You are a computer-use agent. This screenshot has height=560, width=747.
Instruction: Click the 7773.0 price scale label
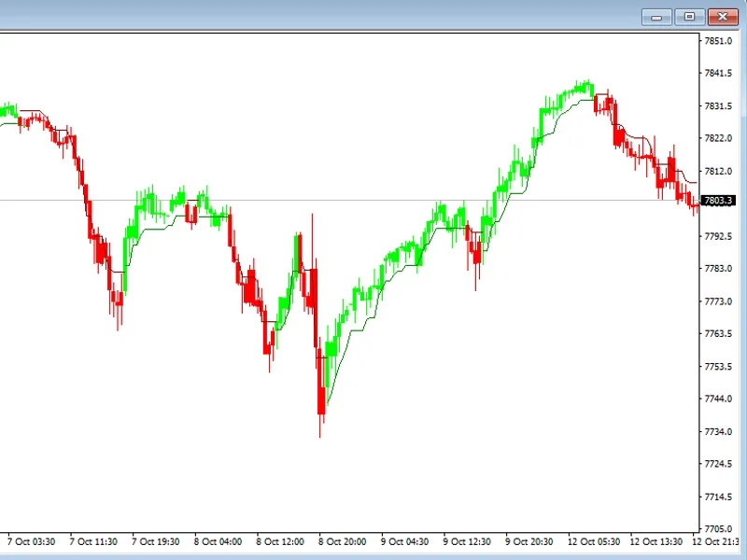point(718,301)
